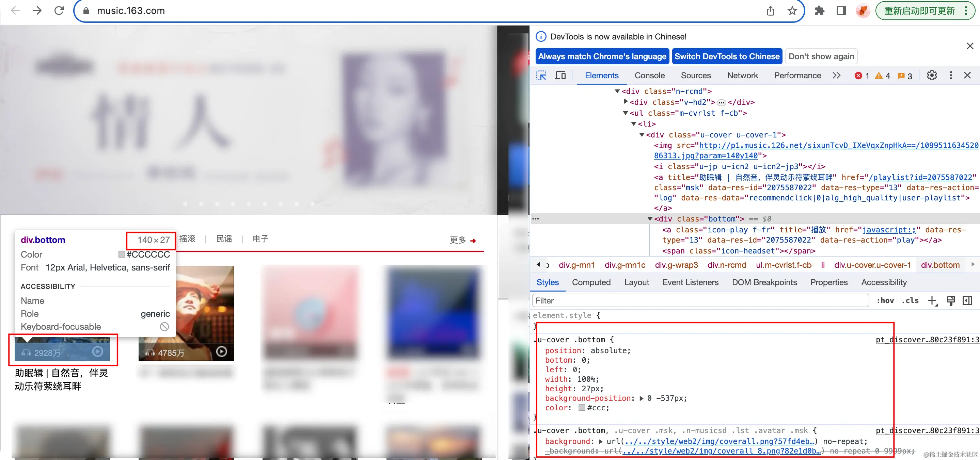Reload the music.163.com page

click(x=59, y=10)
